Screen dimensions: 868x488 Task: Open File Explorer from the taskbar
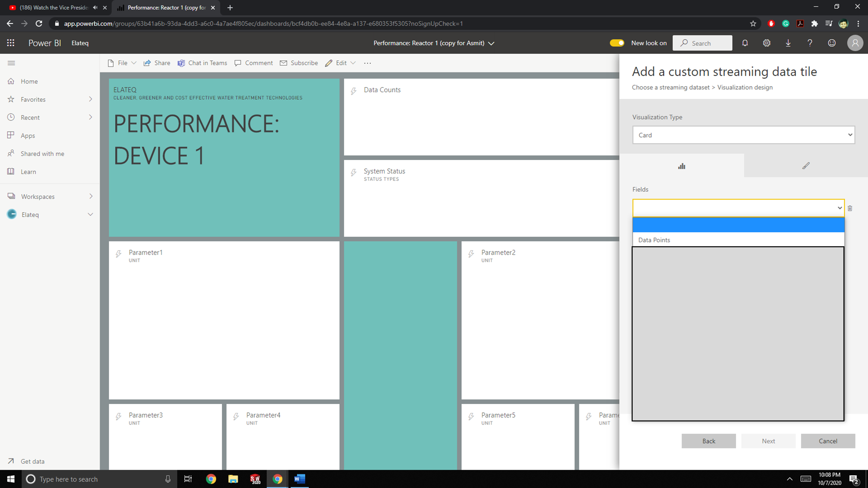[x=233, y=479]
